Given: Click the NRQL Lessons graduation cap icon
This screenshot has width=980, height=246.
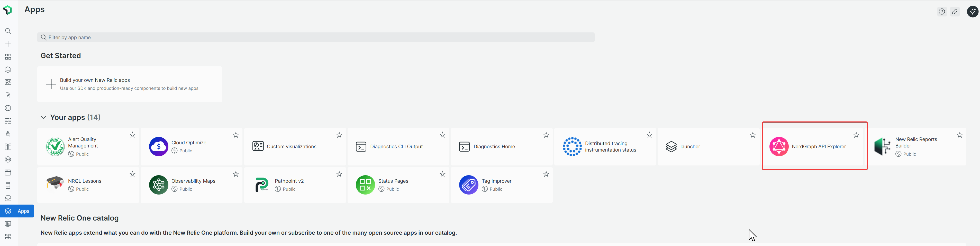Looking at the screenshot, I should pos(55,183).
